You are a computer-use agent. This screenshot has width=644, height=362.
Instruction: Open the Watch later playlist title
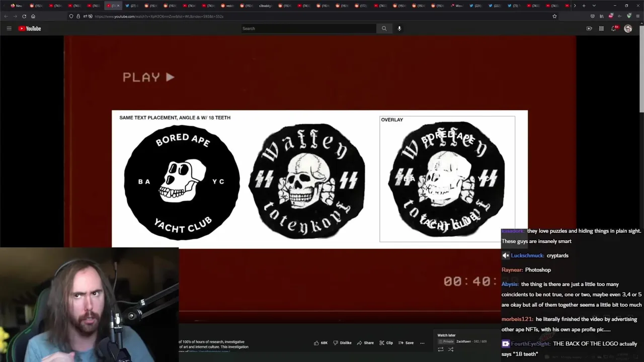click(446, 335)
